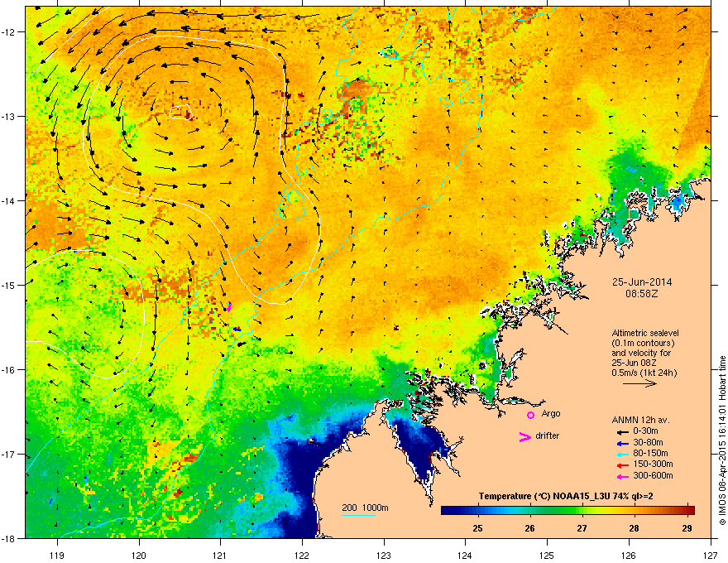Click the '0-30m' depth label
The width and height of the screenshot is (728, 563).
(645, 431)
